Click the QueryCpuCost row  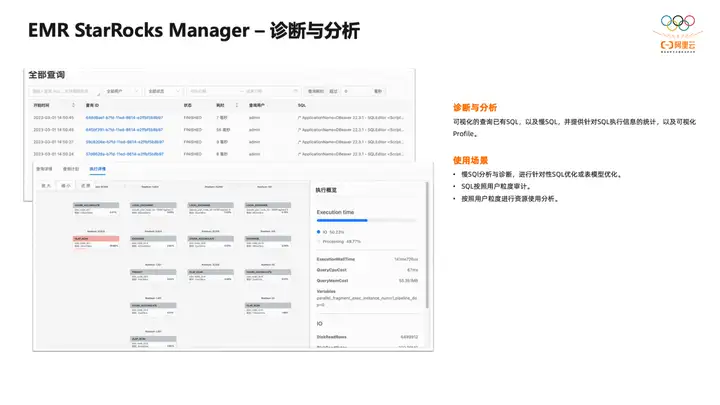point(367,270)
